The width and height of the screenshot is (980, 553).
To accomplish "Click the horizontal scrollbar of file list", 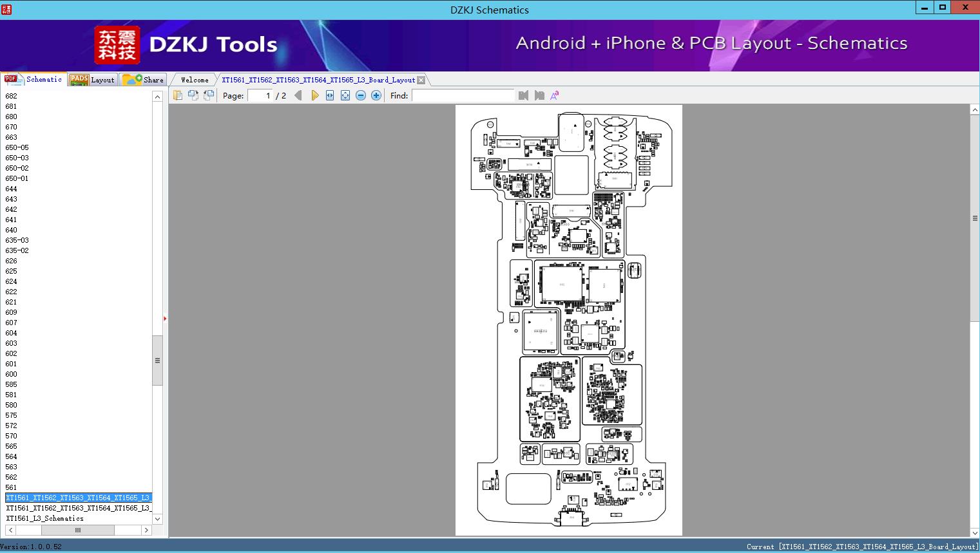I will coord(78,530).
